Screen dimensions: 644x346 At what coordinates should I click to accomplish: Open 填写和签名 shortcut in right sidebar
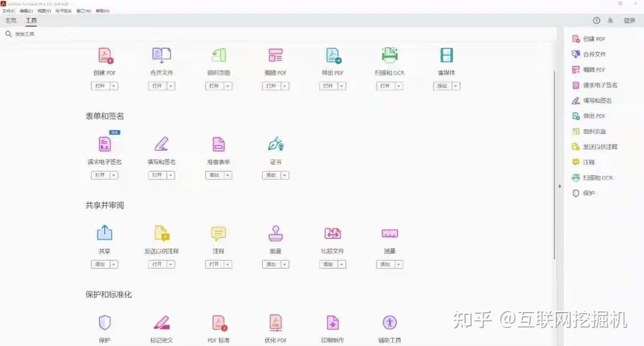pos(592,101)
